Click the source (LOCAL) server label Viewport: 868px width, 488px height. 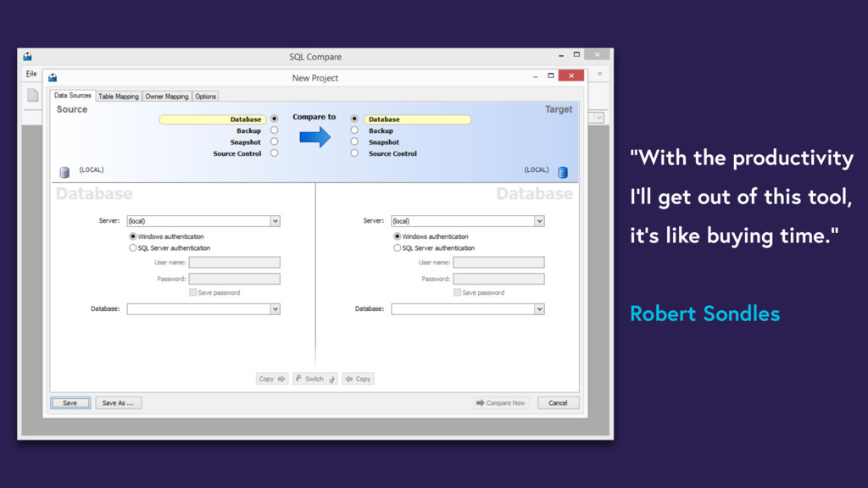[x=92, y=169]
